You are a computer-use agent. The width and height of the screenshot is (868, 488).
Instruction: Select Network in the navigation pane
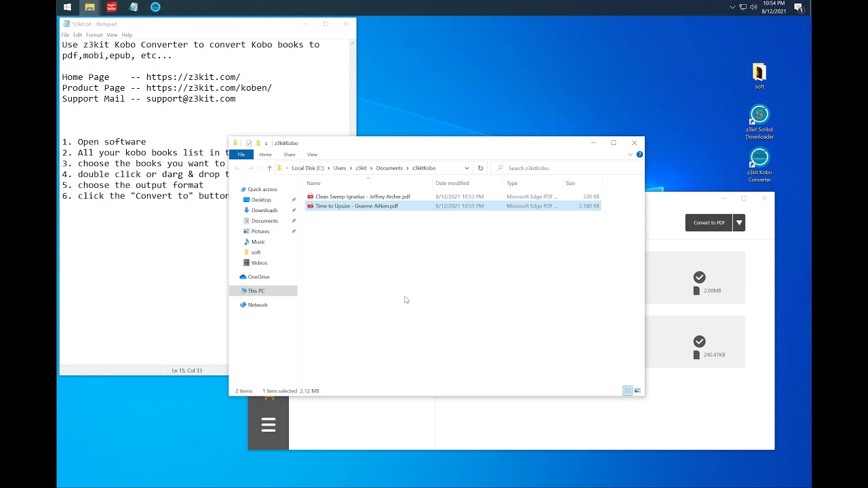(x=258, y=305)
